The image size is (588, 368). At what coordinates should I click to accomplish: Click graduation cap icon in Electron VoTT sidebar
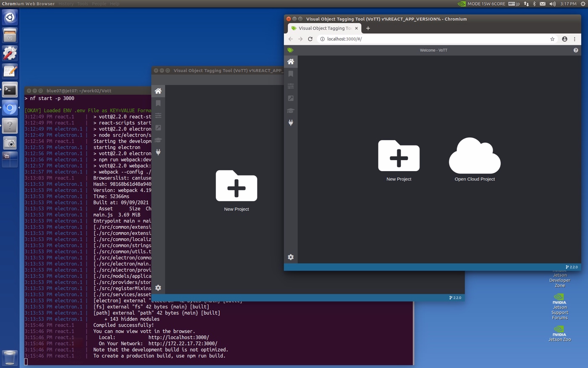158,140
